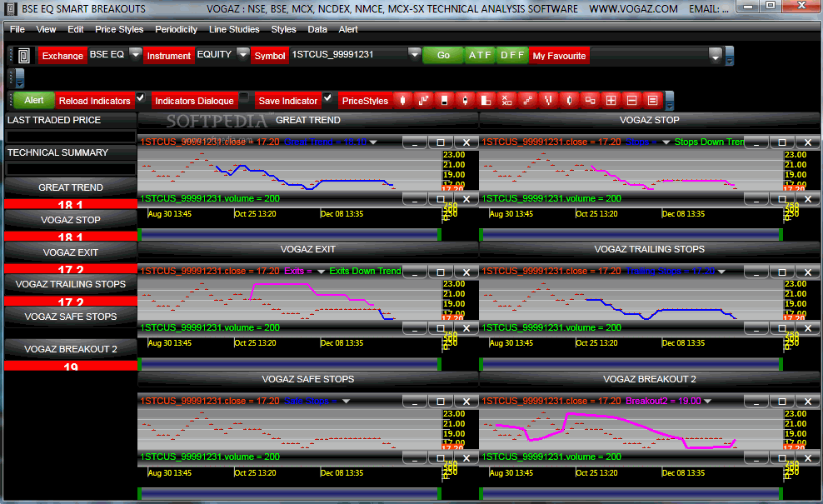The height and width of the screenshot is (504, 823).
Task: Close the Vogaz Exit price chart pane
Action: pyautogui.click(x=466, y=272)
